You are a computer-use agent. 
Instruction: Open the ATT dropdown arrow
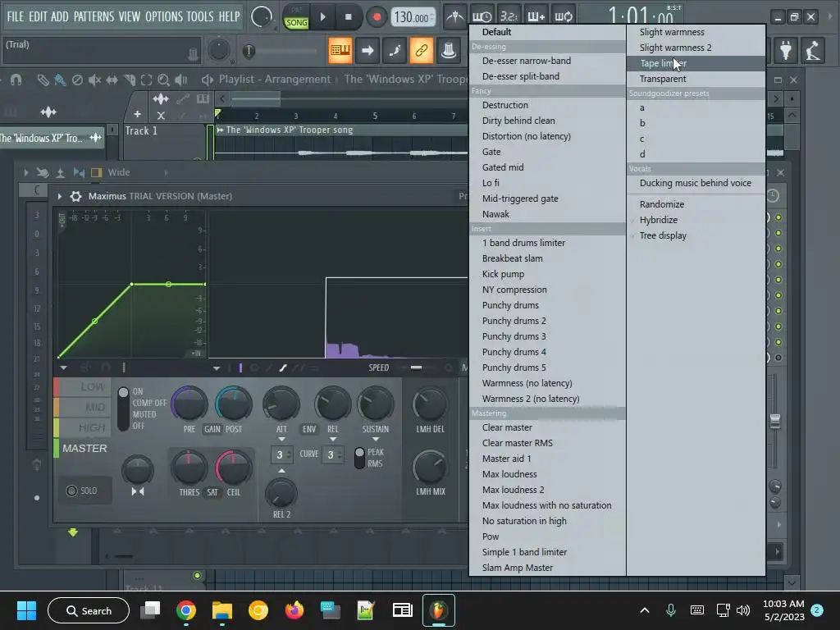coord(282,440)
